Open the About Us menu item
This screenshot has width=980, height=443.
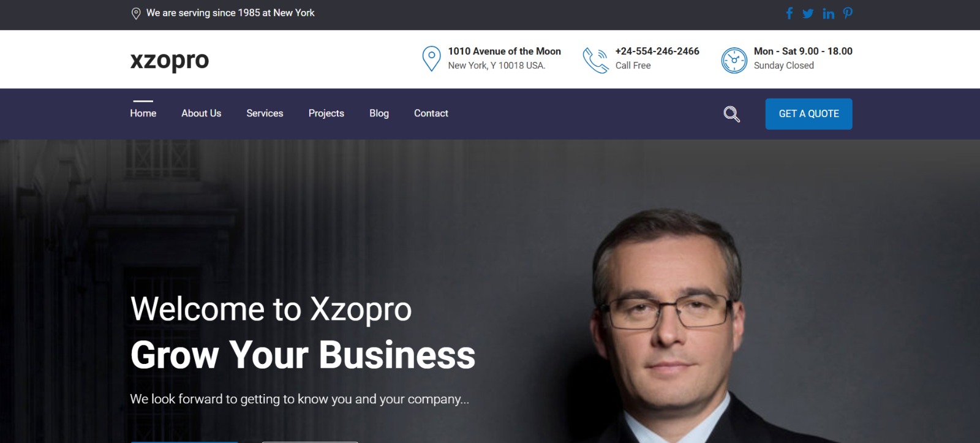pyautogui.click(x=201, y=113)
